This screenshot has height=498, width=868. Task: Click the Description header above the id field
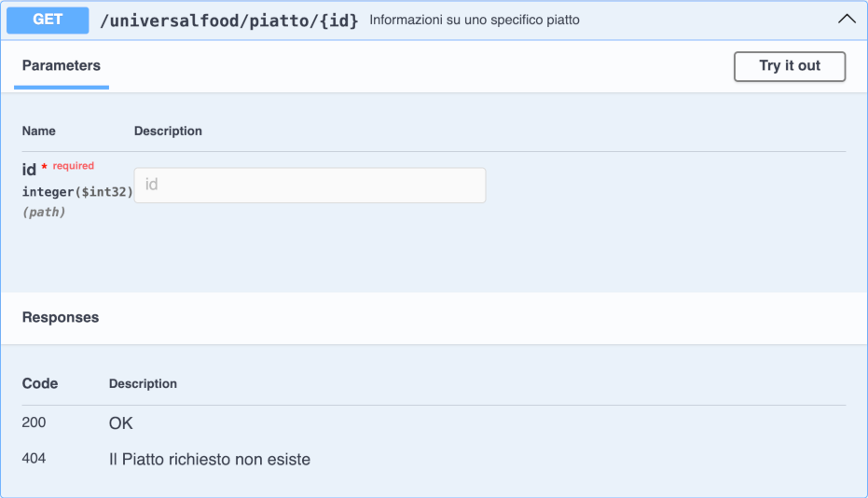click(x=168, y=131)
